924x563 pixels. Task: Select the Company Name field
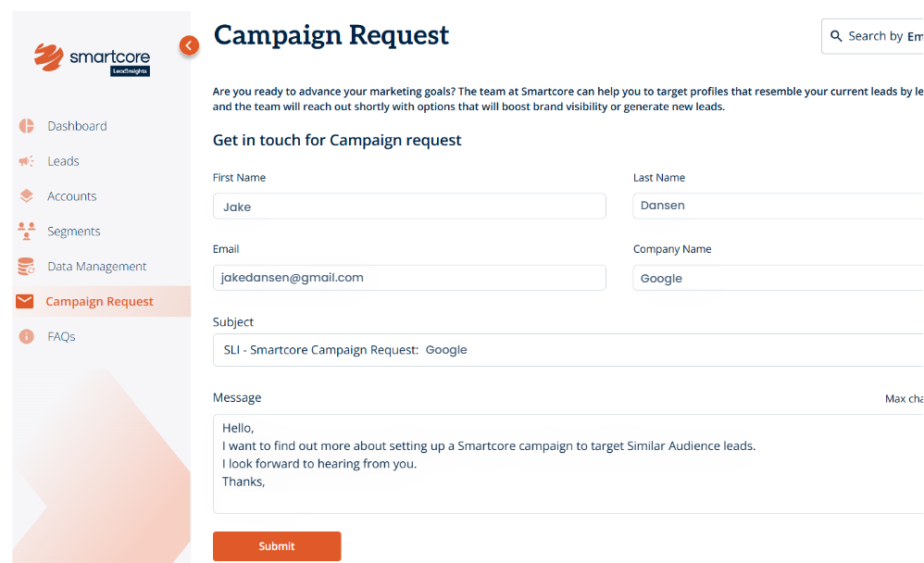click(778, 278)
